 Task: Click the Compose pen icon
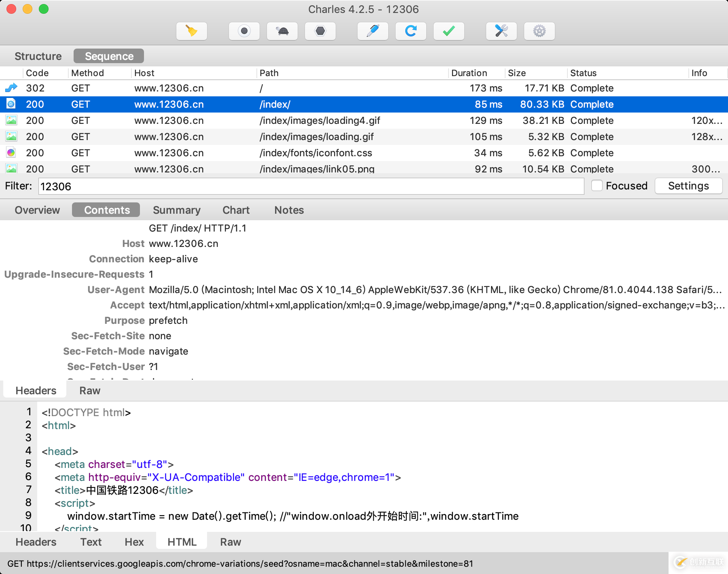(372, 31)
